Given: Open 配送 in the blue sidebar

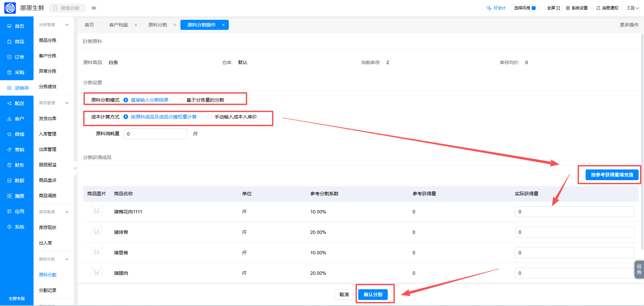Looking at the screenshot, I should (16, 103).
